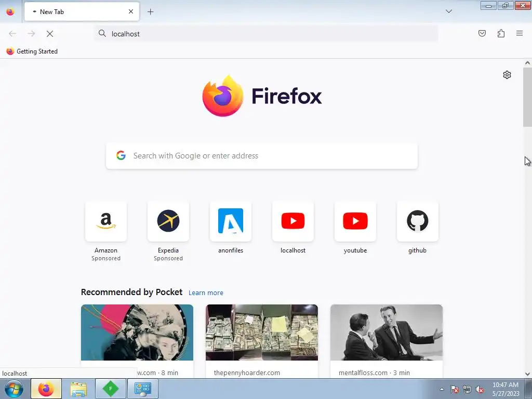Go forward with the forward arrow
Image resolution: width=532 pixels, height=399 pixels.
31,34
